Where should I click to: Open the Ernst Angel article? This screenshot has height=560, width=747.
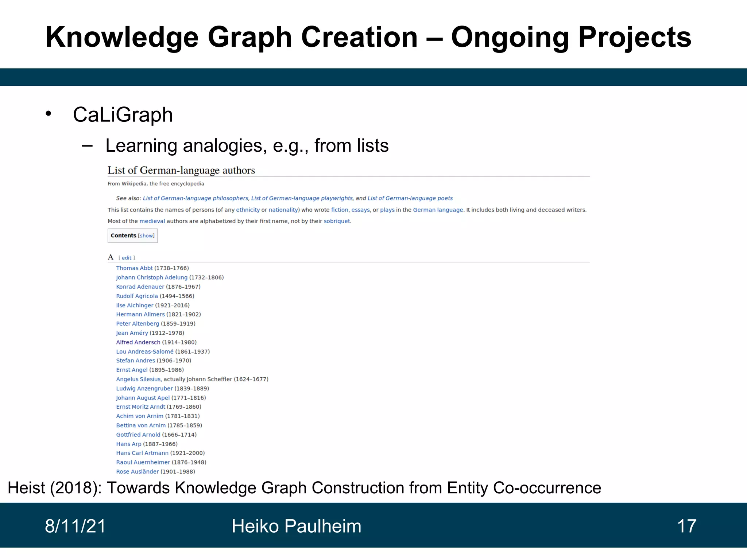[x=132, y=370]
